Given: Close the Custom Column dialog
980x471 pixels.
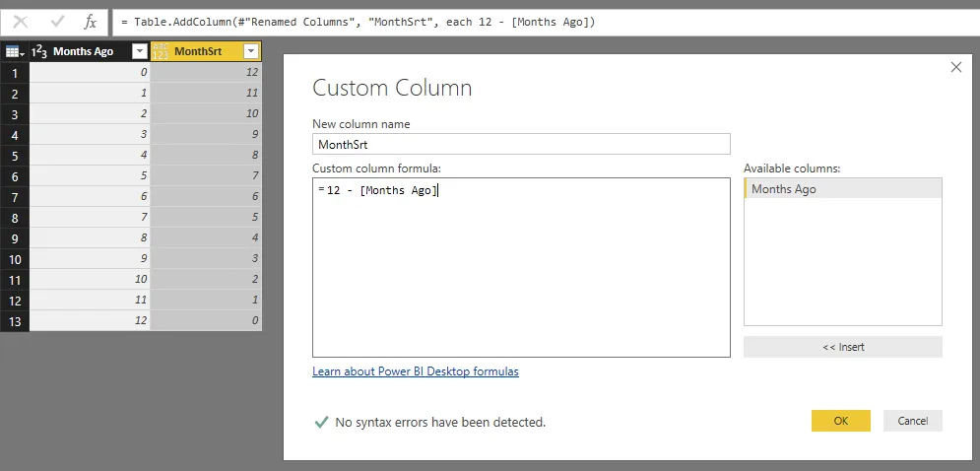Looking at the screenshot, I should click(x=955, y=67).
